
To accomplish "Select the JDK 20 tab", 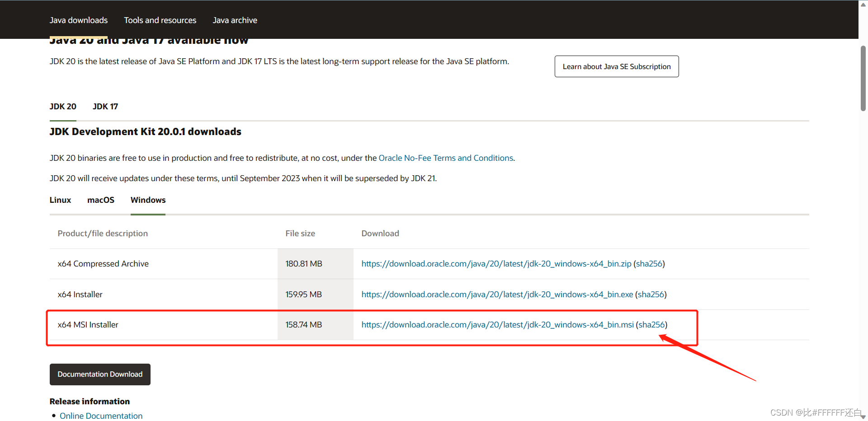I will (x=63, y=107).
